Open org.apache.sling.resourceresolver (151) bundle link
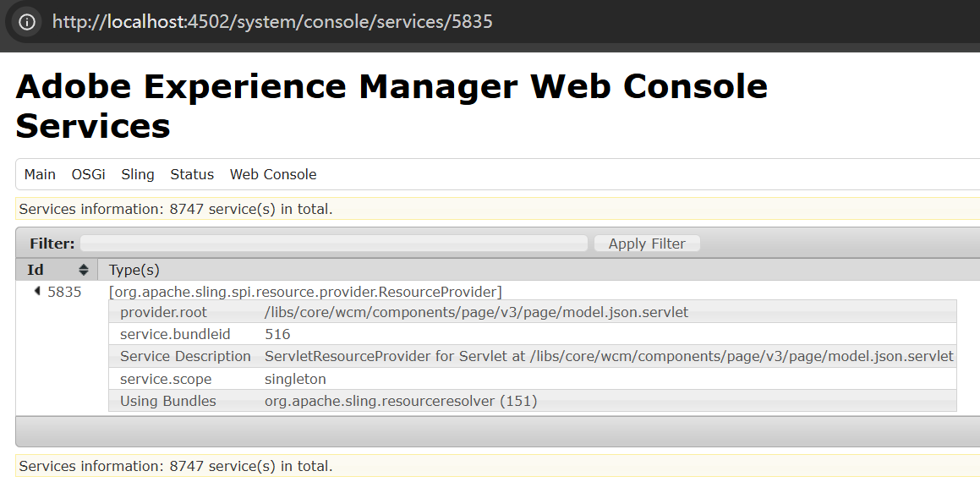The image size is (980, 493). coord(401,401)
